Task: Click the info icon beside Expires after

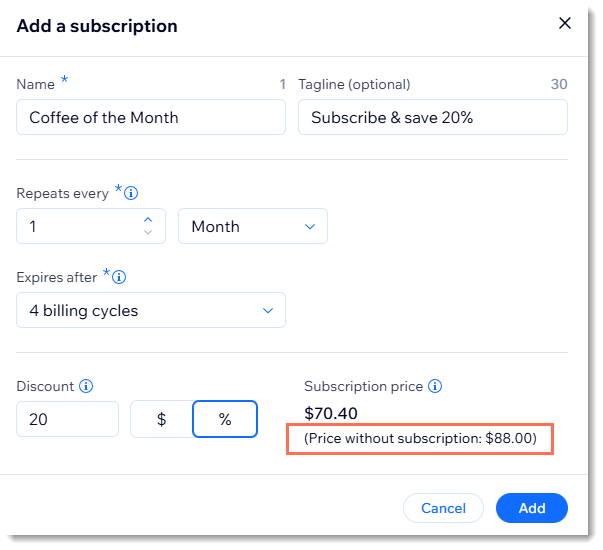Action: [121, 277]
